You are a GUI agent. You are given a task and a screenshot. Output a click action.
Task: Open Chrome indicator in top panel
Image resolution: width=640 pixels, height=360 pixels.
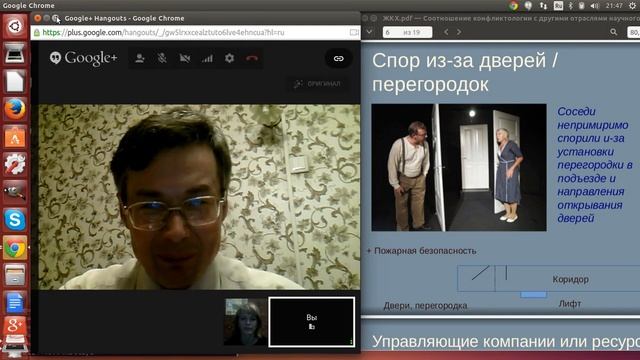pyautogui.click(x=513, y=5)
